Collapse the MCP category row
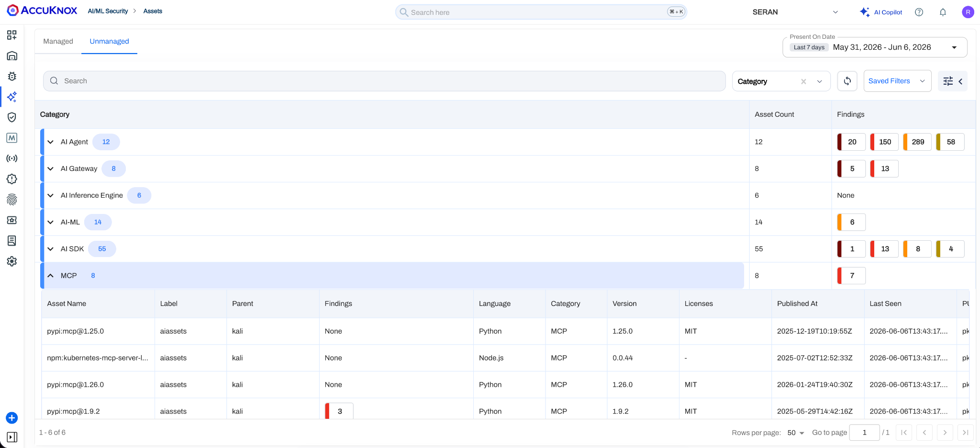Viewport: 980px width, 448px height. 50,276
